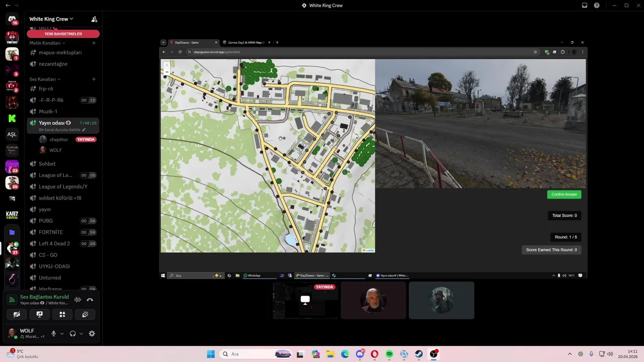
Task: Add a channel under Ses Kanalları
Action: point(94,79)
